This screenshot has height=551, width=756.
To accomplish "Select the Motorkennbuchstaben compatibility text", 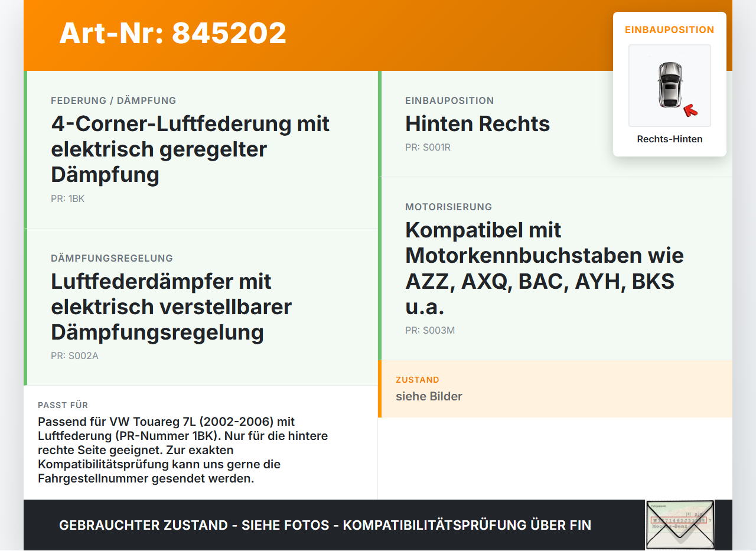I will coord(545,269).
